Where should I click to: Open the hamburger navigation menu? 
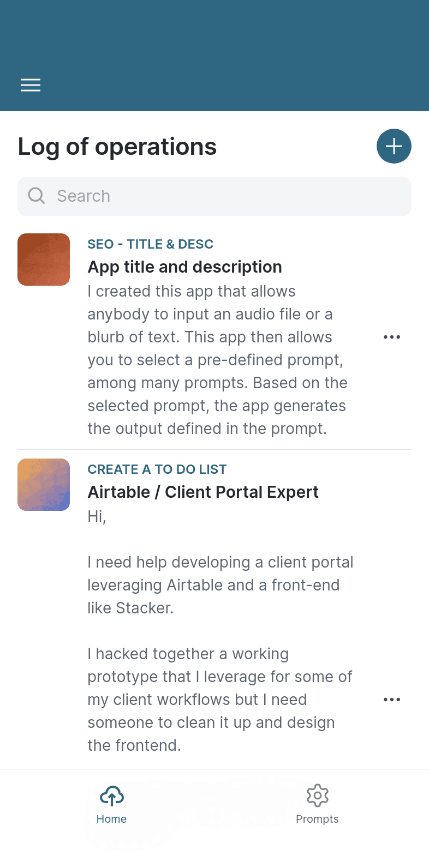[x=31, y=85]
